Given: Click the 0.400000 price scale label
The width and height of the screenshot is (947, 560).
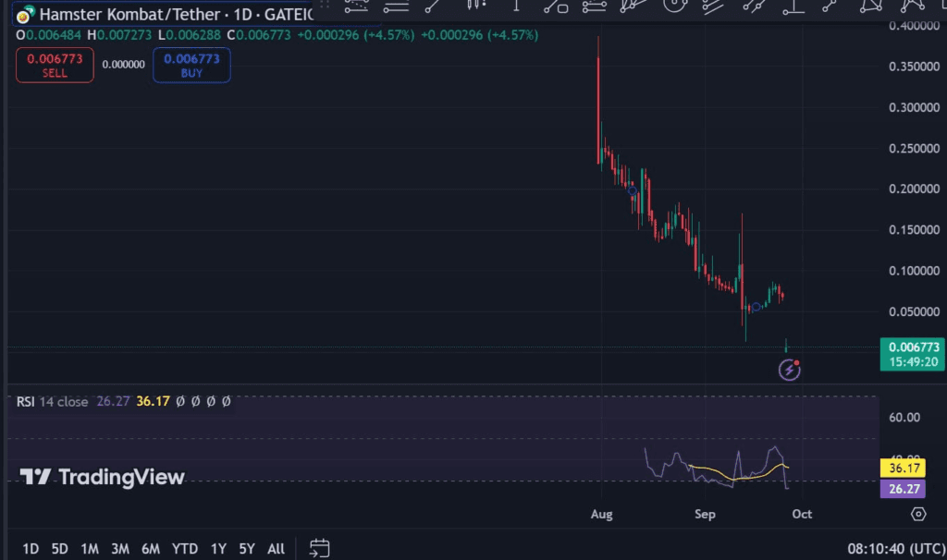Looking at the screenshot, I should tap(914, 25).
